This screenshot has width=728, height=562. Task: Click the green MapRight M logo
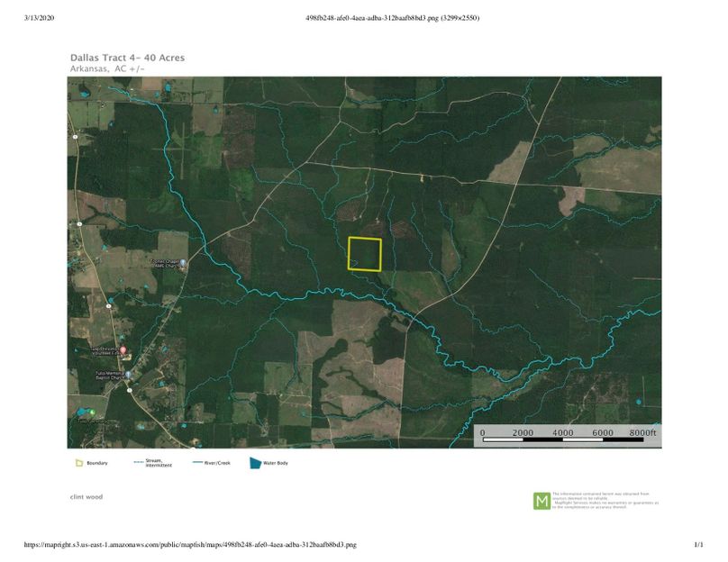click(x=541, y=501)
